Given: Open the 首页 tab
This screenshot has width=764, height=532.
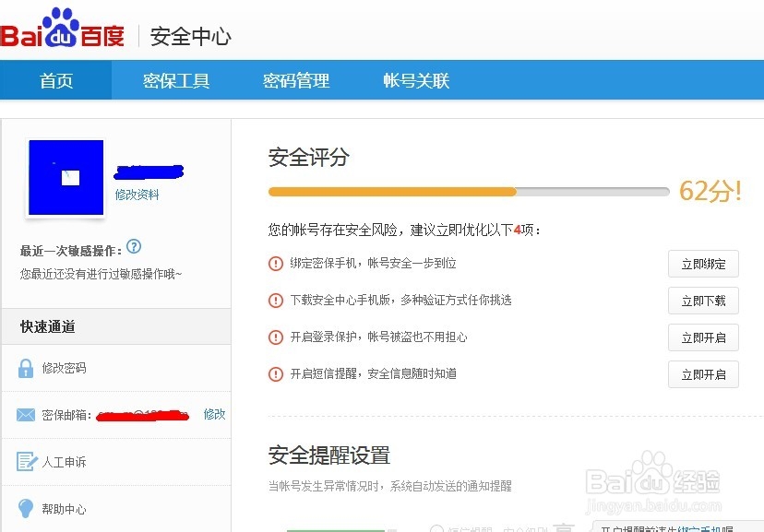Looking at the screenshot, I should pyautogui.click(x=56, y=80).
